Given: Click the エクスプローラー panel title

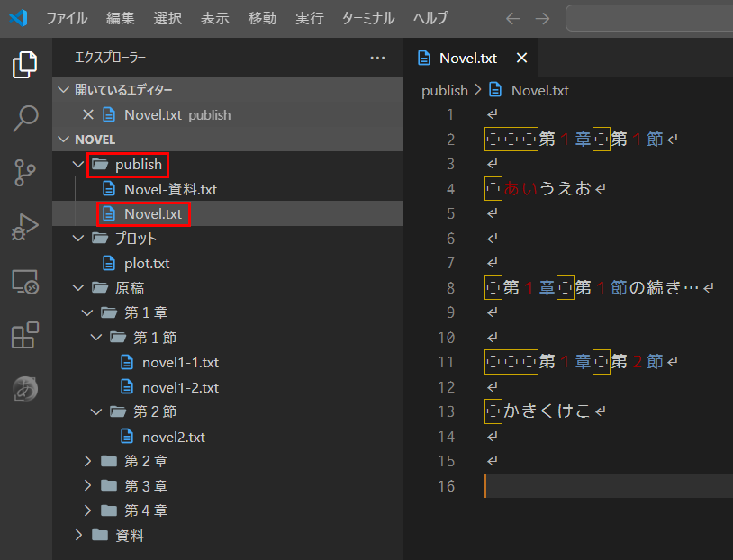Looking at the screenshot, I should (x=111, y=58).
